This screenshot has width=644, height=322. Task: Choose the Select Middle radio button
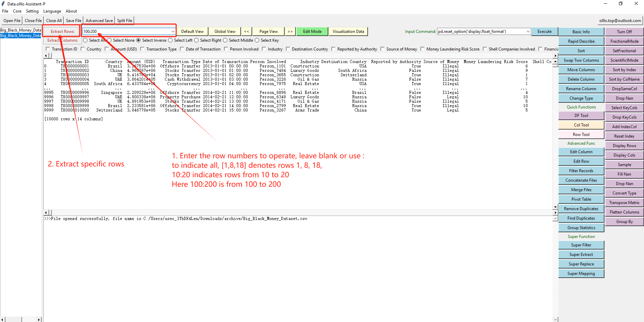click(x=225, y=40)
